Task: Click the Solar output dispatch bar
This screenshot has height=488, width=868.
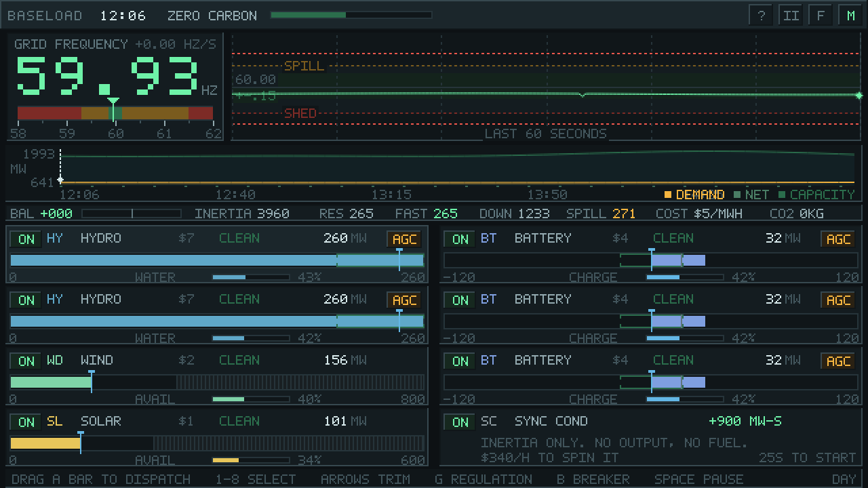Action: point(217,443)
